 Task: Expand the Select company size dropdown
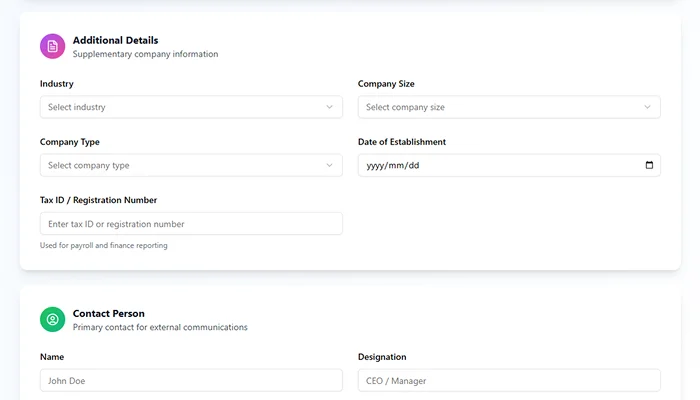coord(508,107)
